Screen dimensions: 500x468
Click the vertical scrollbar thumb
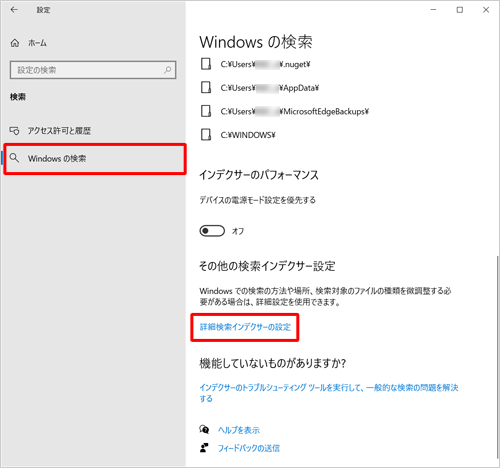click(x=497, y=357)
